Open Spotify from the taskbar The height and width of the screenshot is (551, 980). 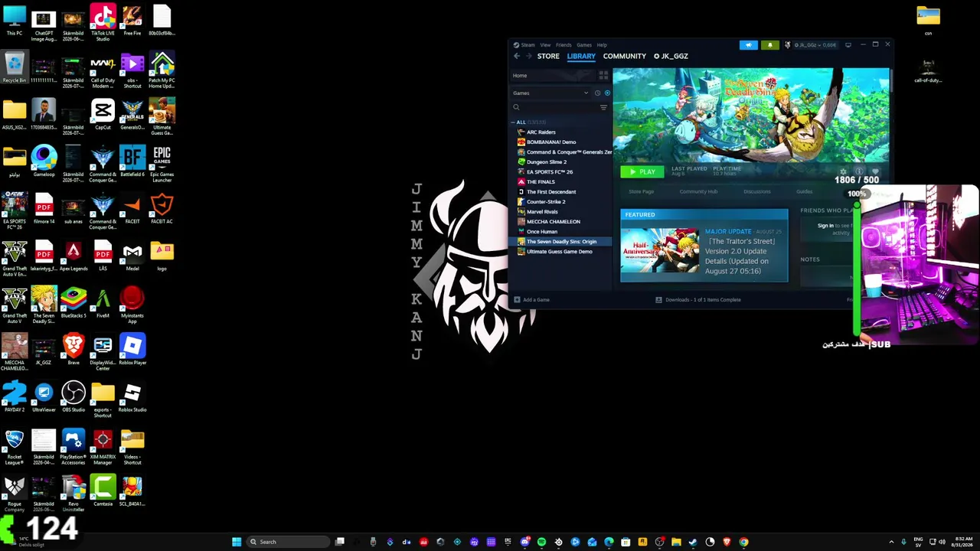click(541, 542)
